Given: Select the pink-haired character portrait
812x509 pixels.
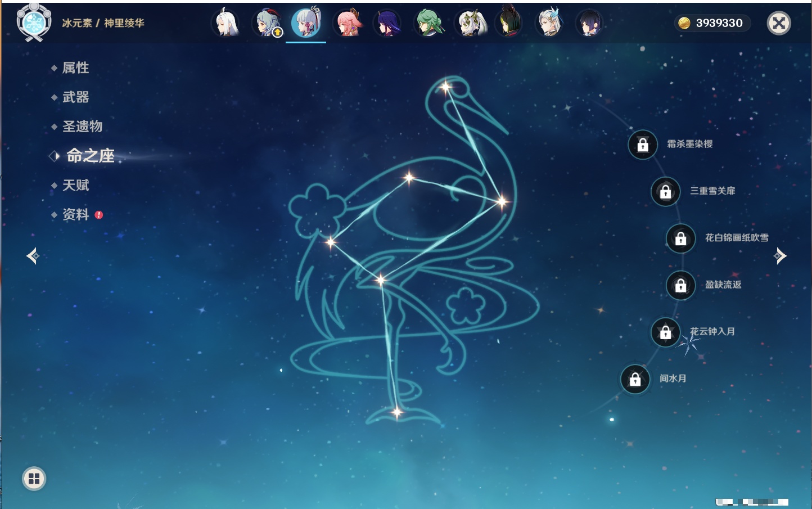Looking at the screenshot, I should click(x=348, y=24).
